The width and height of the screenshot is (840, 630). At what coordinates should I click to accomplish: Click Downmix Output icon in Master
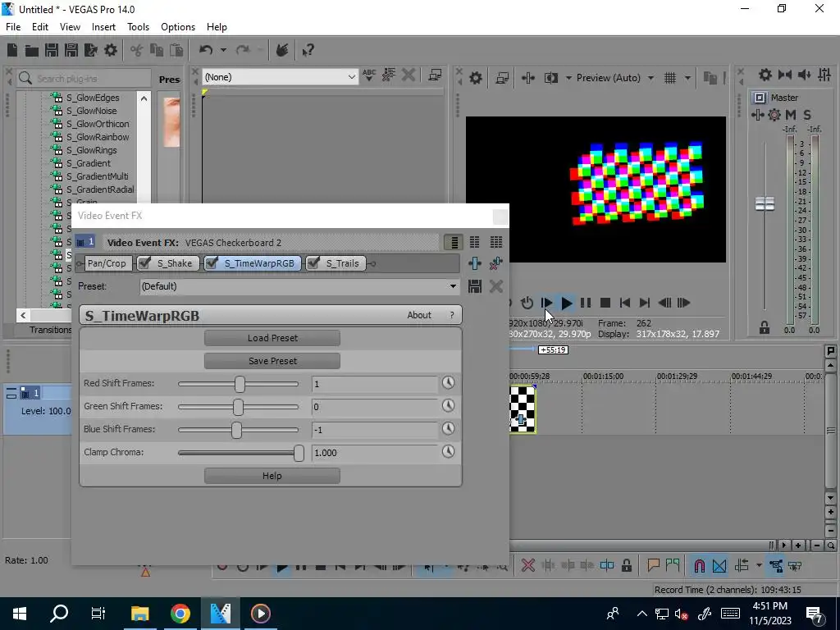pos(785,75)
